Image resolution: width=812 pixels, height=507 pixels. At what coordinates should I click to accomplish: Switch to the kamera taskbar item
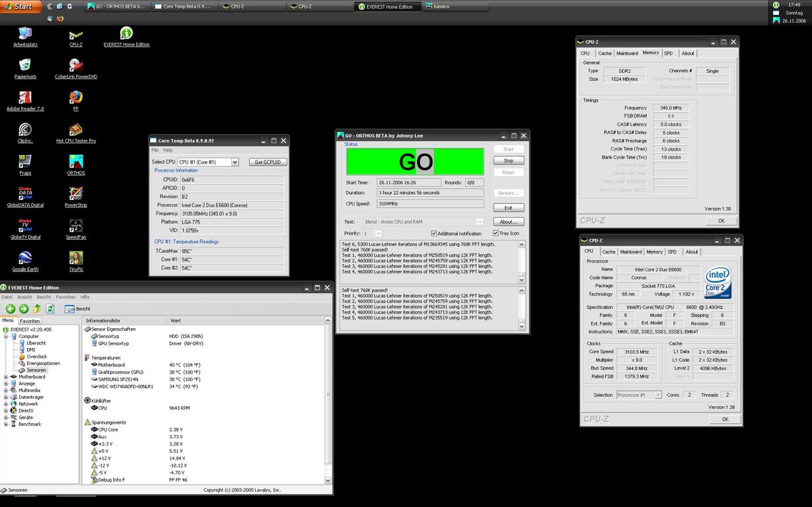click(x=456, y=7)
